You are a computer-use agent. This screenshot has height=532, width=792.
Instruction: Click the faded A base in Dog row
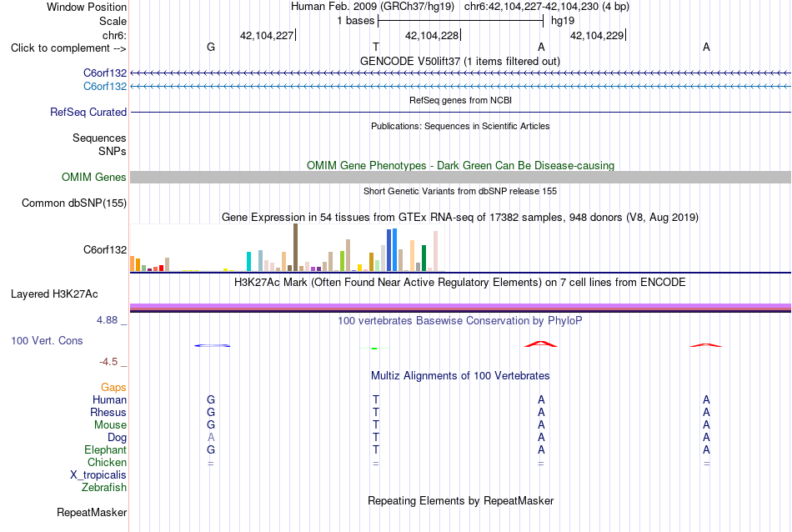click(211, 438)
